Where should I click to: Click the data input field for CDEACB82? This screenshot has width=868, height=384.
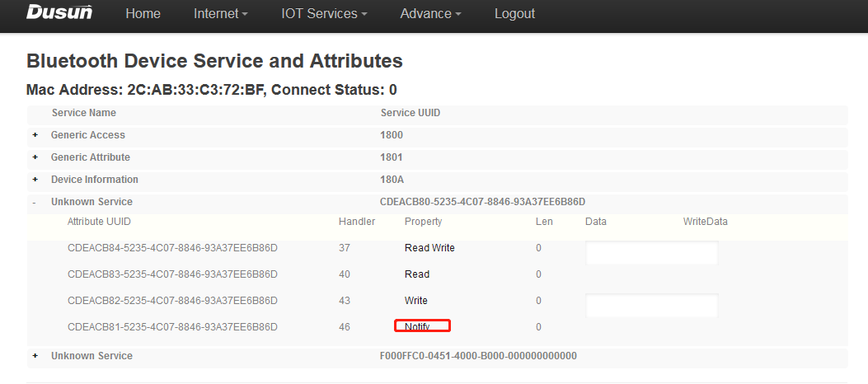click(651, 306)
